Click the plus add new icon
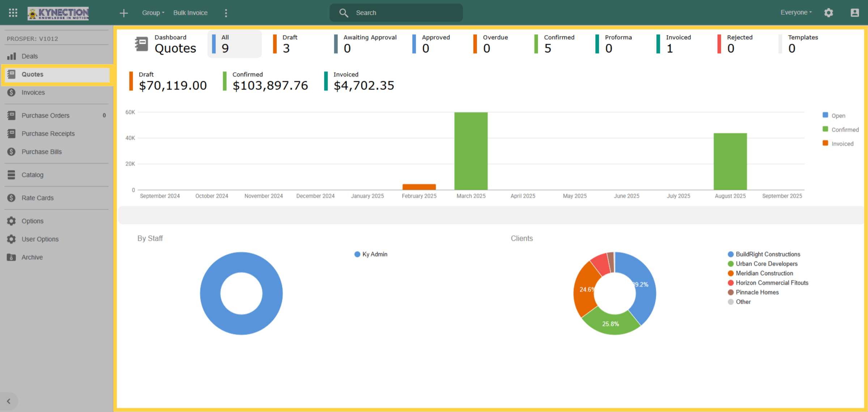The height and width of the screenshot is (412, 868). click(124, 13)
